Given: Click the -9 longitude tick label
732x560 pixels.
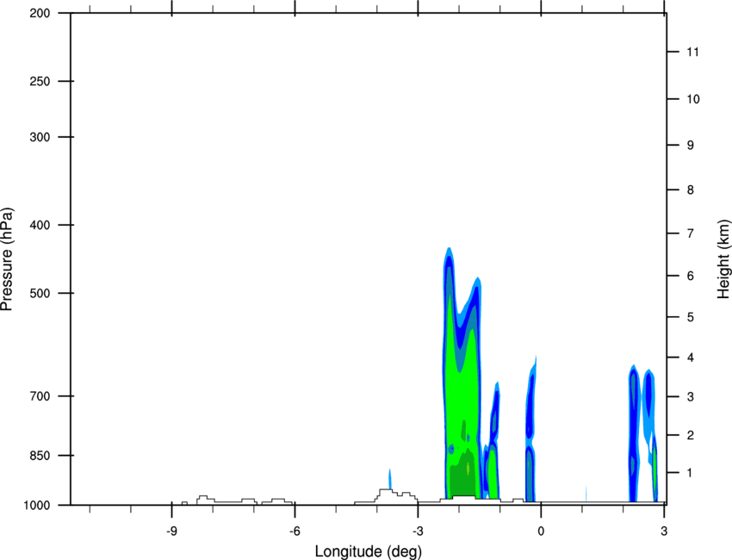Looking at the screenshot, I should tap(171, 531).
